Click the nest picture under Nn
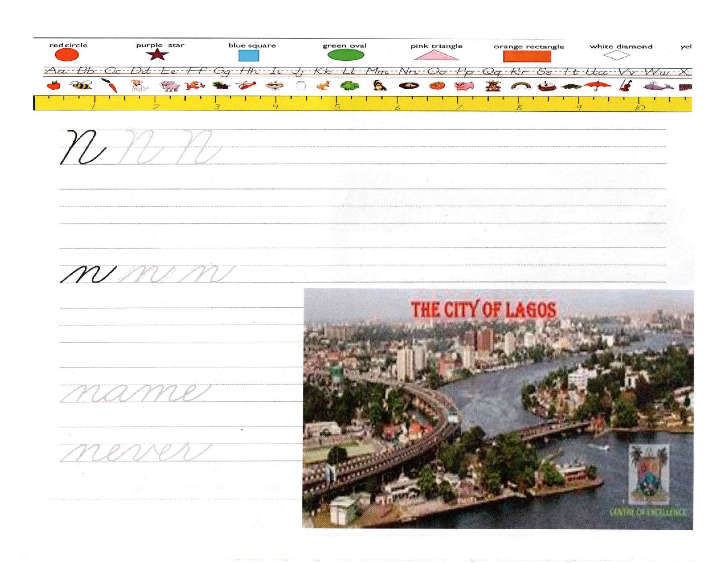The width and height of the screenshot is (728, 563). pyautogui.click(x=408, y=86)
